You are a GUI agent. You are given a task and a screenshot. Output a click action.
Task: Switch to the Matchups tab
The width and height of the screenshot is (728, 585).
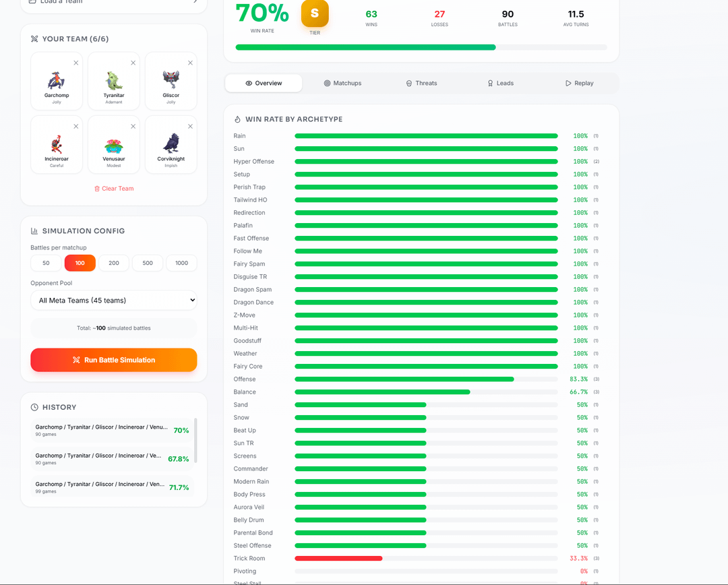[x=342, y=84]
